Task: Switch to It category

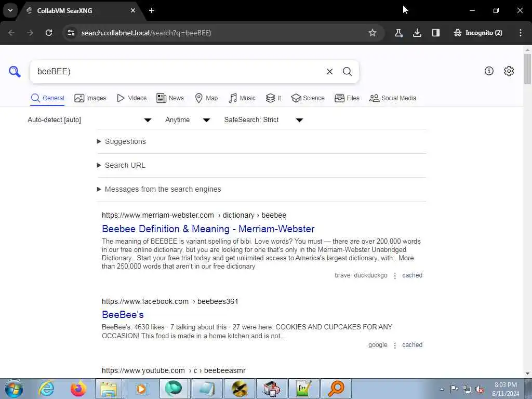Action: [x=273, y=98]
